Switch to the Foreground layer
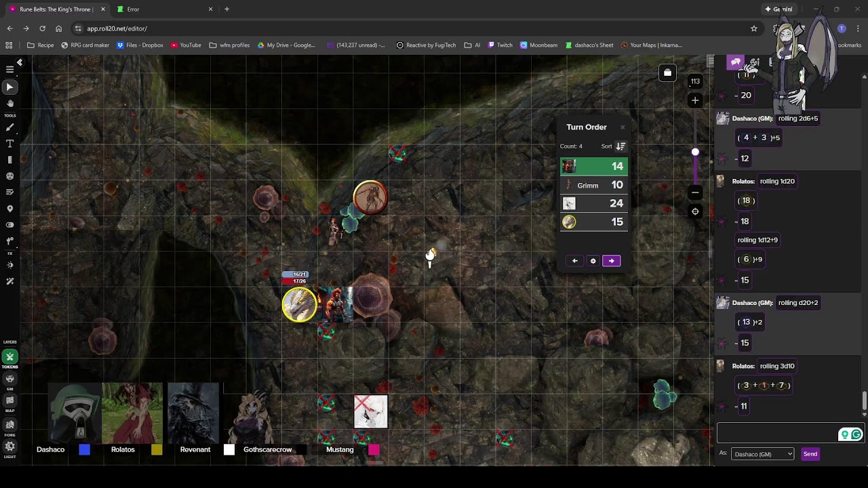Screen dimensions: 868x488 9,424
